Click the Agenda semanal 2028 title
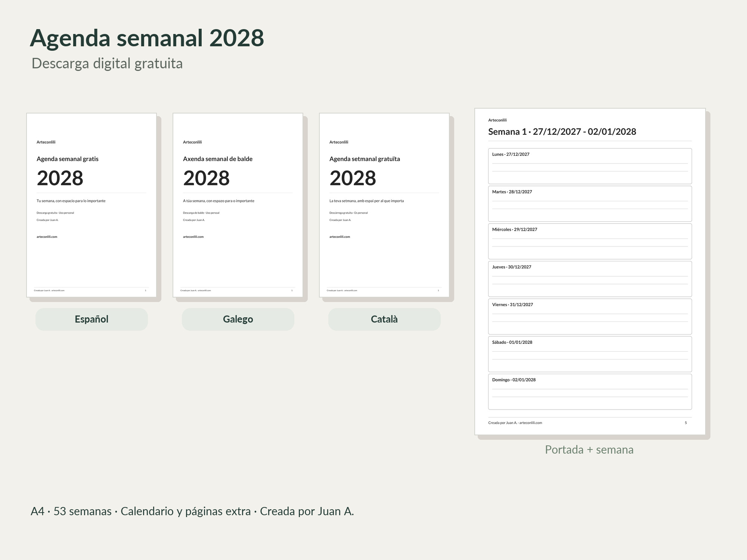 (147, 38)
